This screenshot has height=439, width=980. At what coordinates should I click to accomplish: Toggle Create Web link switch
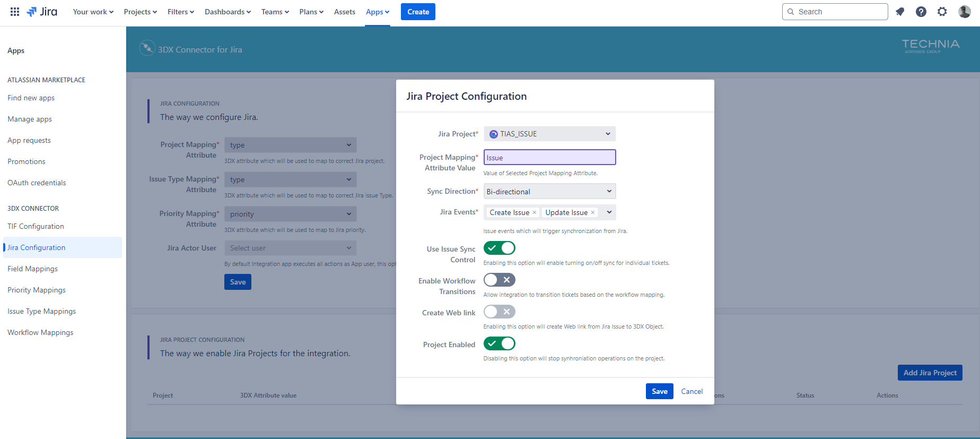(x=499, y=312)
